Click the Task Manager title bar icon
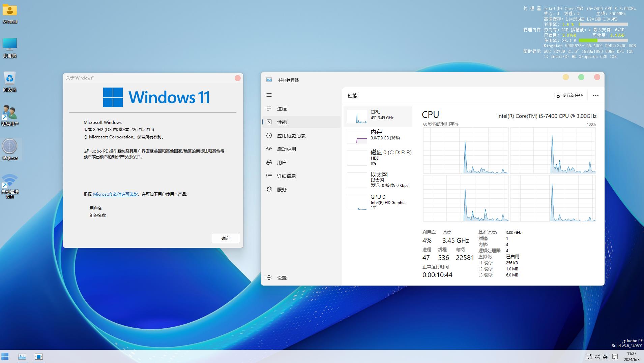The width and height of the screenshot is (644, 363). coord(269,80)
